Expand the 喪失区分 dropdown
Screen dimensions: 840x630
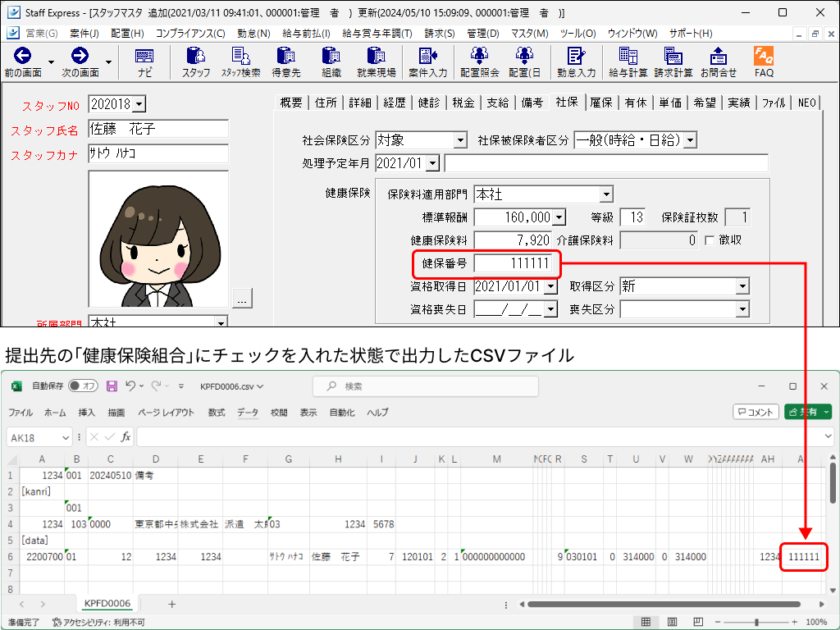(x=742, y=309)
